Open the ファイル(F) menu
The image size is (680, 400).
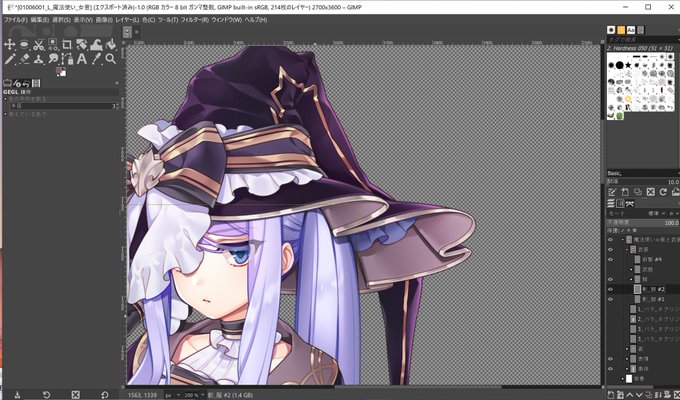(x=16, y=20)
